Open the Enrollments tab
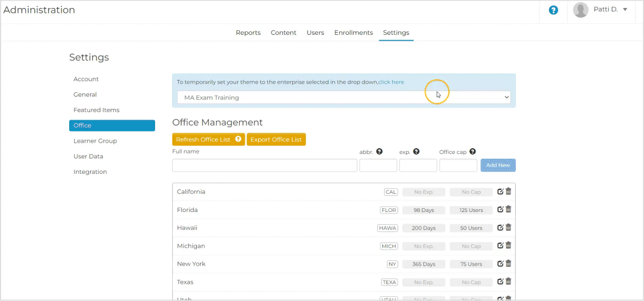Viewport: 644px width, 301px height. pos(353,33)
